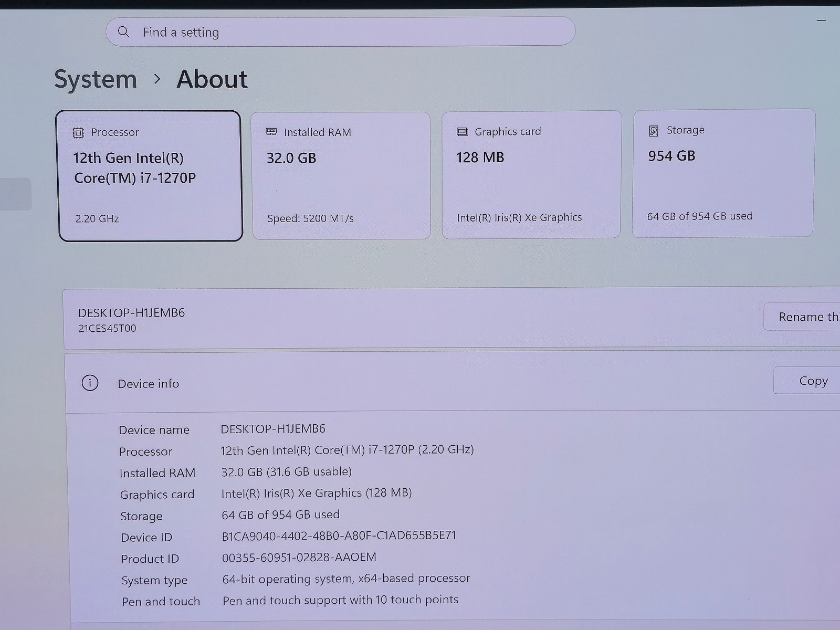Click 32.0 GB (31.6 GB usable) value

tap(287, 471)
